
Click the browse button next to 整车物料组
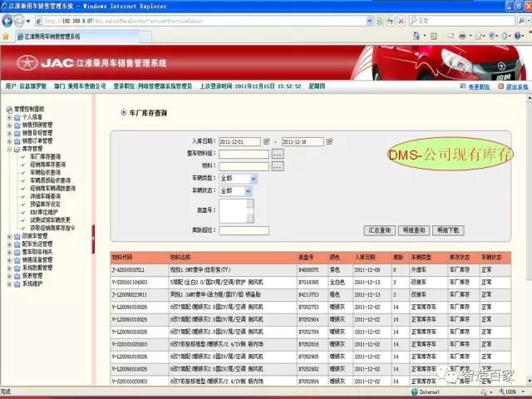pos(278,155)
